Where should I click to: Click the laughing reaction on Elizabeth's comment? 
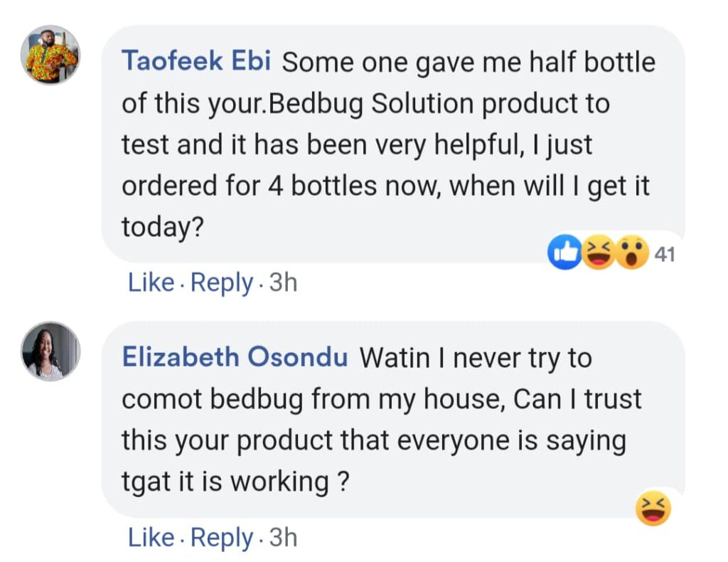click(653, 509)
